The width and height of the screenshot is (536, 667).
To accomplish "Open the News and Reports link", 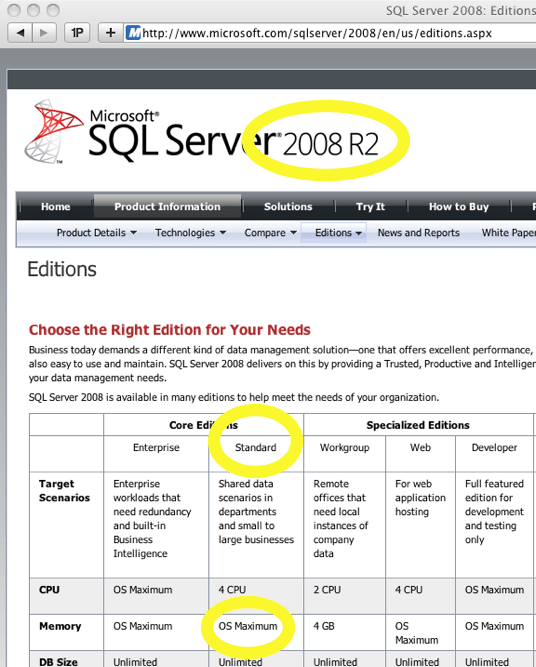I will [419, 233].
